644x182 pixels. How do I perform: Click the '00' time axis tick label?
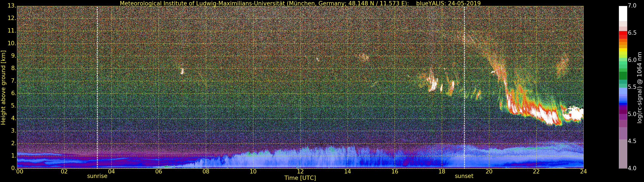click(x=20, y=171)
